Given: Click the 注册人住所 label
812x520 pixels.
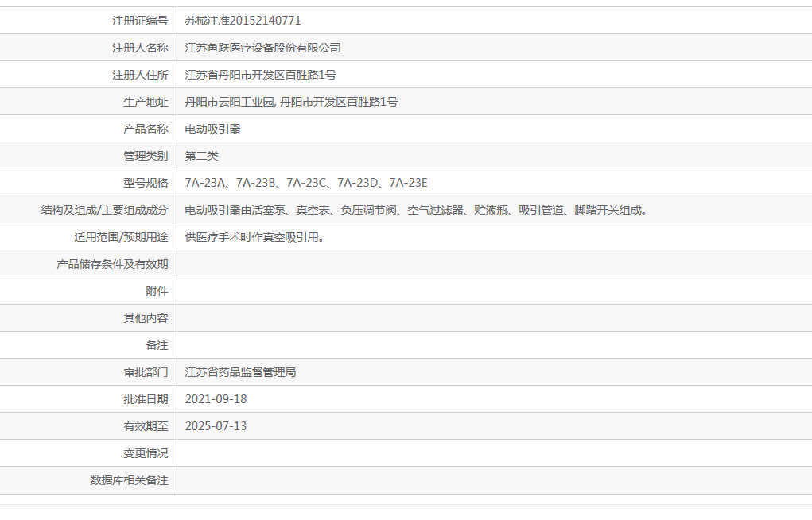Looking at the screenshot, I should point(140,75).
